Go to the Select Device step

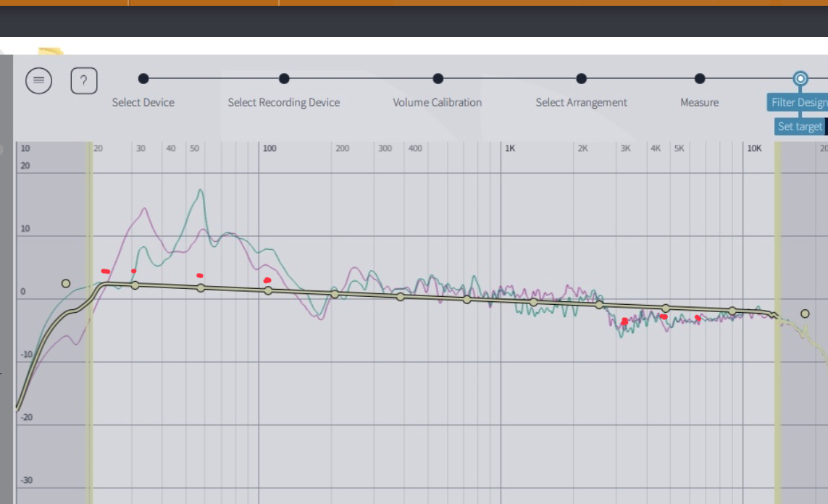[x=143, y=78]
